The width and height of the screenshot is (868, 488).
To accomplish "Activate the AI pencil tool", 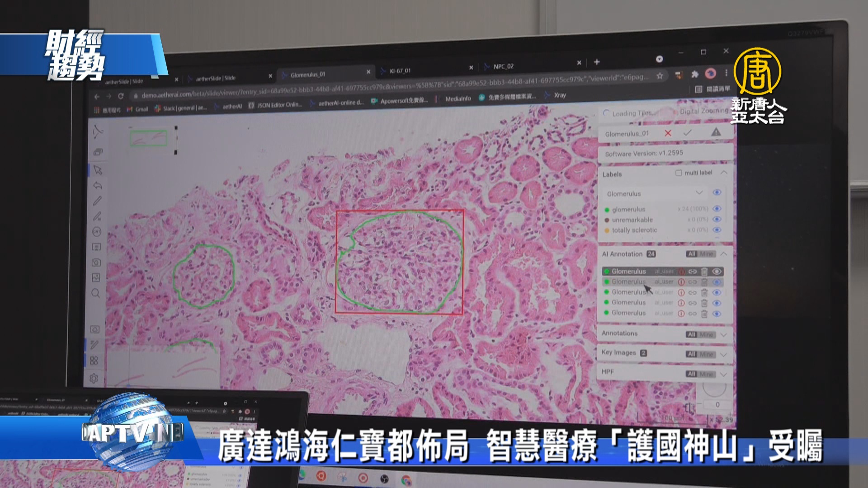I will (x=97, y=216).
